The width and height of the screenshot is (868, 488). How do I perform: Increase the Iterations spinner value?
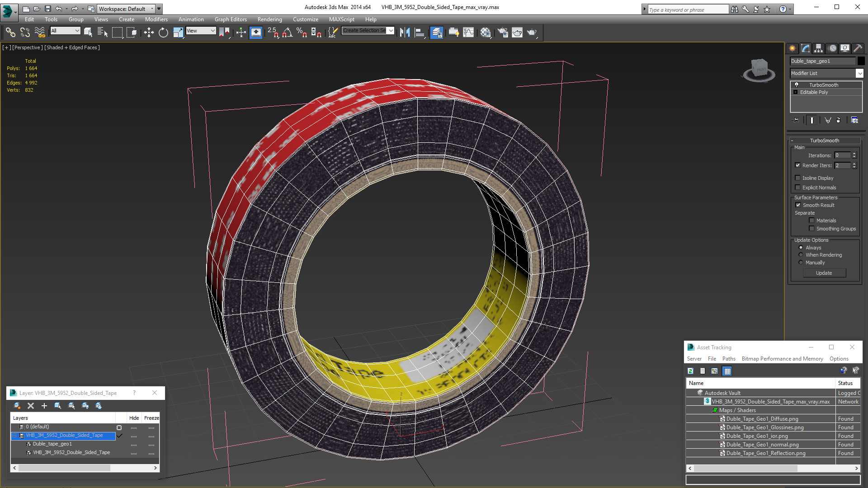click(x=854, y=154)
